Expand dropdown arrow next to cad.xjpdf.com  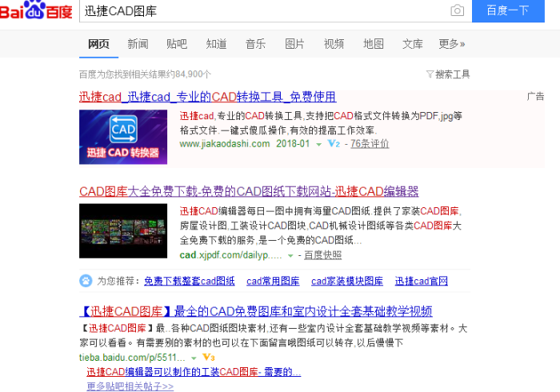[290, 256]
